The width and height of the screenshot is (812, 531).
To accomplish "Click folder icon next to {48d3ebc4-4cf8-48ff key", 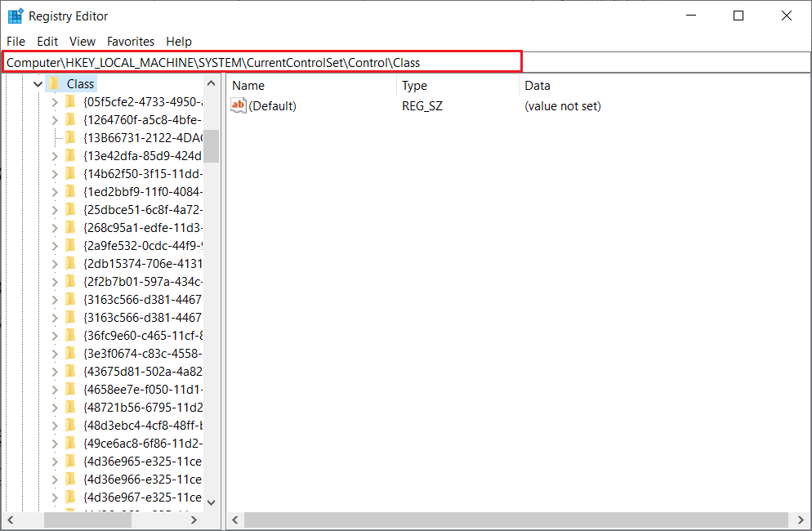I will click(71, 426).
